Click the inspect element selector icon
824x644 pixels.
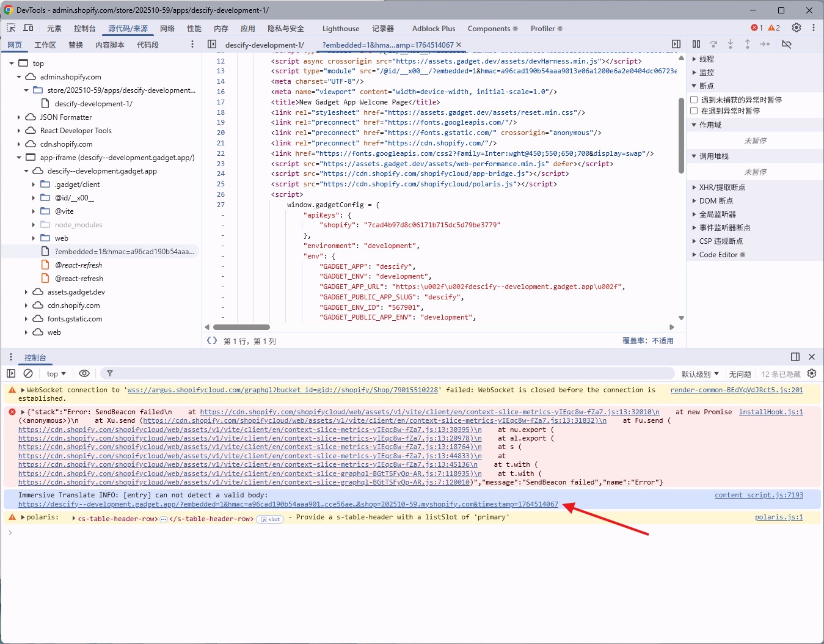click(11, 28)
